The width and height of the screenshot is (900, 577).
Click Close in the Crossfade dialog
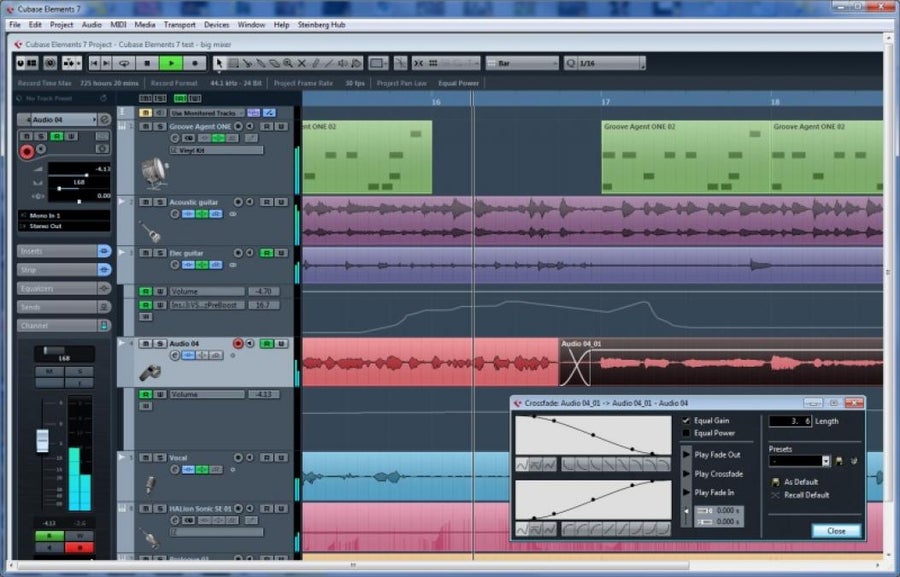tap(836, 531)
